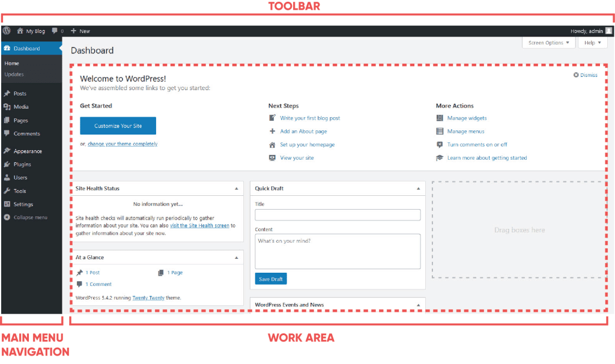Viewport: 615px width, 364px height.
Task: Click the Plugins icon in the sidebar
Action: pos(7,164)
